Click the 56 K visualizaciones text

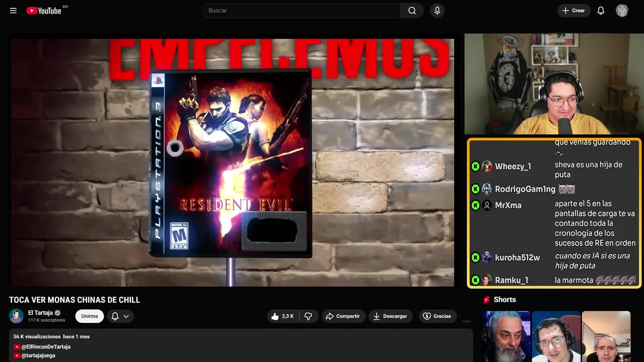37,336
